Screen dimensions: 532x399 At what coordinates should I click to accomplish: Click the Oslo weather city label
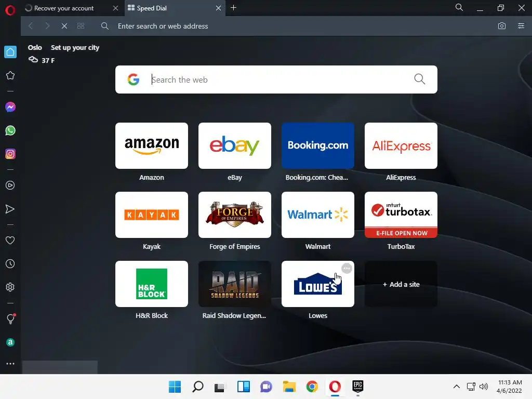[x=35, y=47]
